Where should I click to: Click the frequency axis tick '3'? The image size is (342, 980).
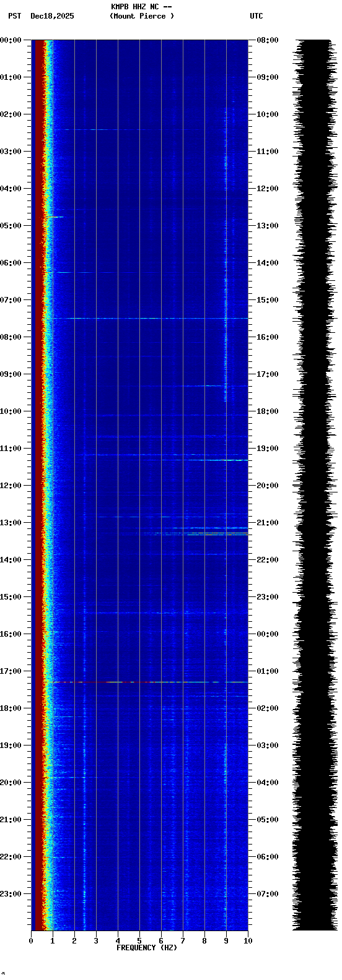(x=96, y=941)
